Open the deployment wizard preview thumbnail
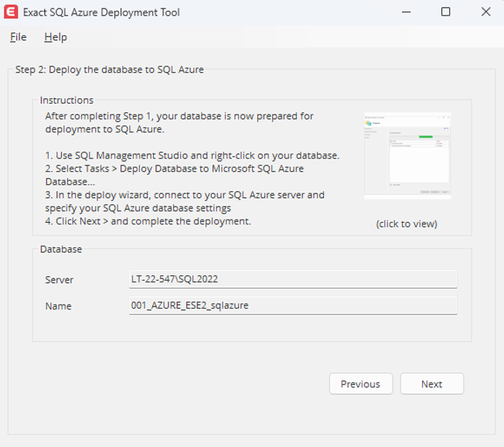The width and height of the screenshot is (504, 447). click(x=407, y=155)
